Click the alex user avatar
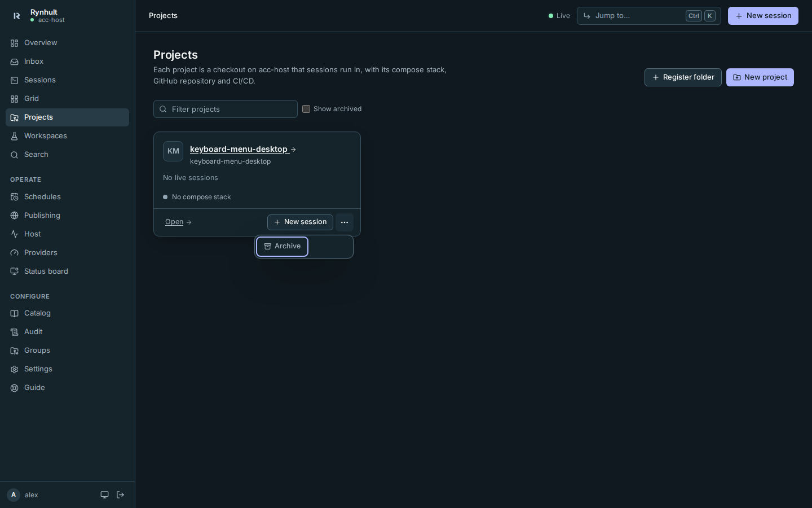 (14, 495)
